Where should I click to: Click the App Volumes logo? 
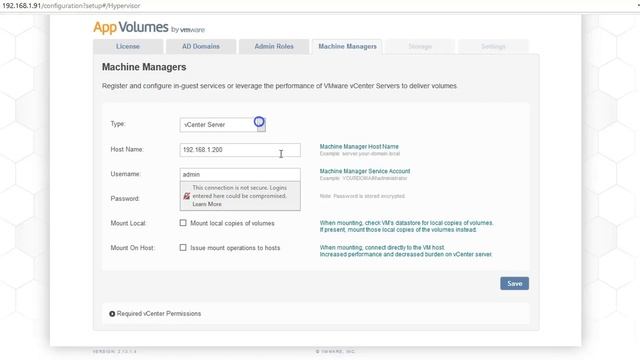tap(149, 28)
